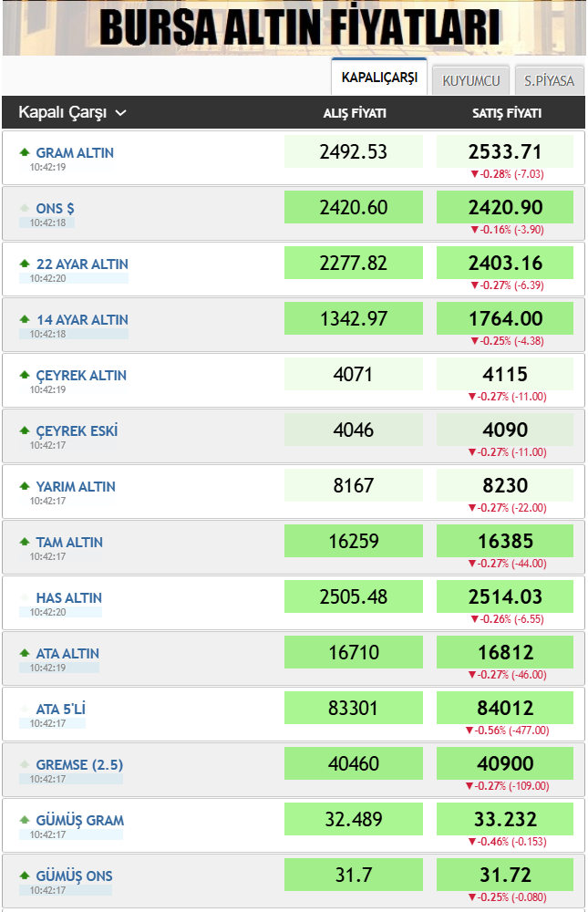Click the green arrow icon beside ÇEYREK ALTIN

coord(25,375)
